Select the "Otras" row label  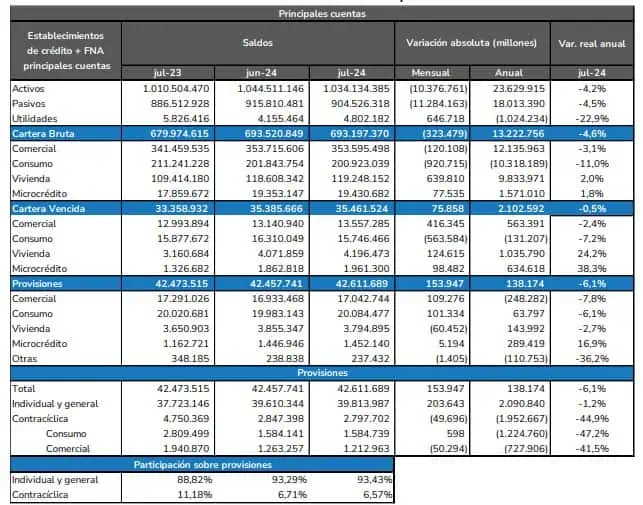pos(25,359)
